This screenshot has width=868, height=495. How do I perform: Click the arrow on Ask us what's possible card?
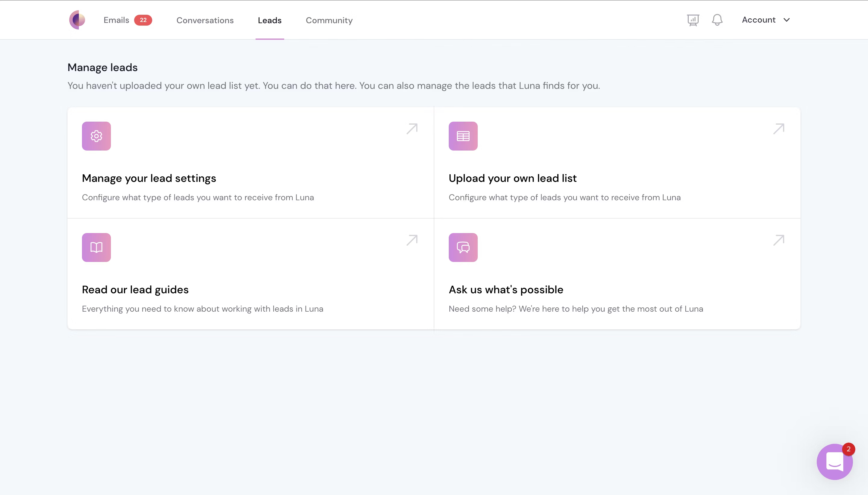click(779, 240)
